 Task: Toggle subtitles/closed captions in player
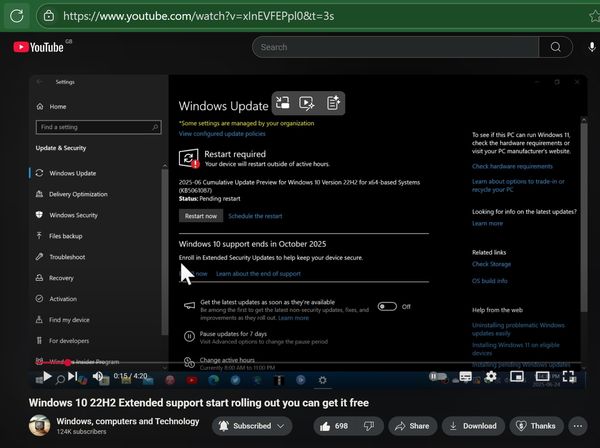click(x=465, y=376)
